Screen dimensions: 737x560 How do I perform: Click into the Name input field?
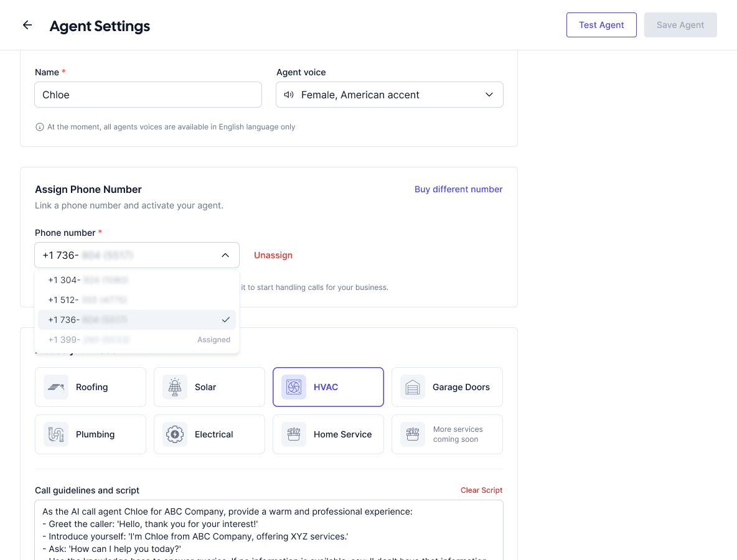148,95
